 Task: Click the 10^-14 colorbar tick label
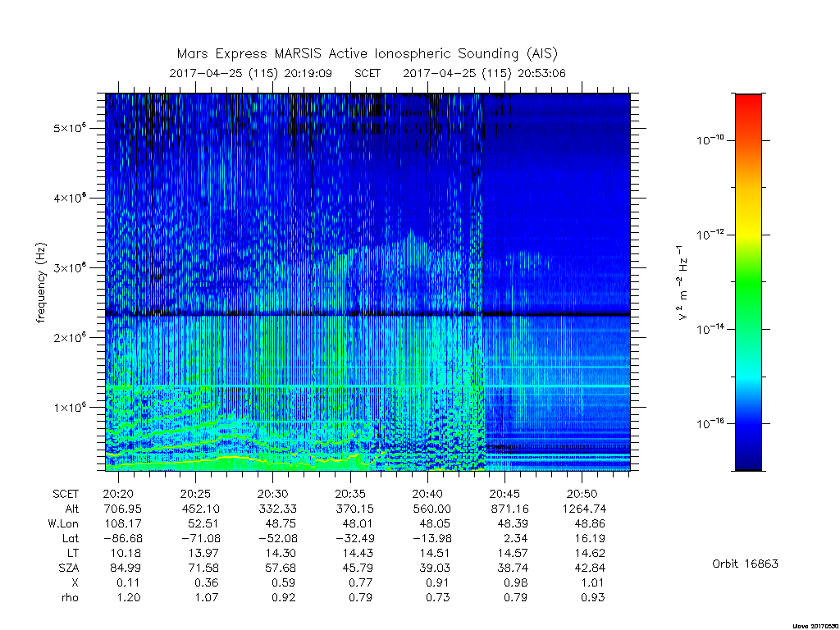(710, 328)
